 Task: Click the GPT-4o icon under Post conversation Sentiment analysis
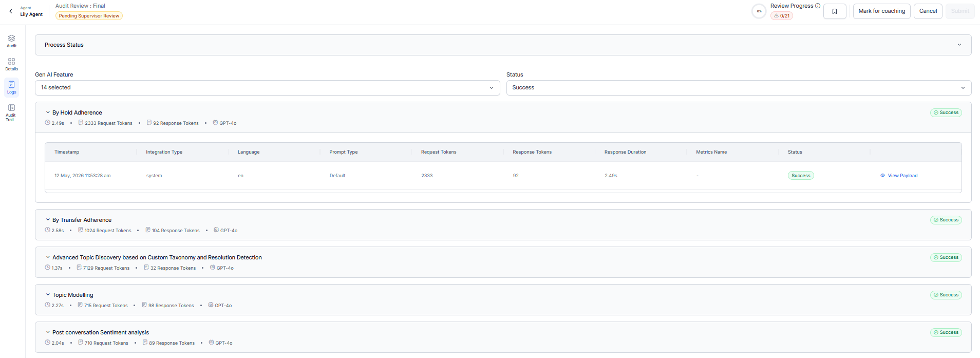[x=211, y=343]
